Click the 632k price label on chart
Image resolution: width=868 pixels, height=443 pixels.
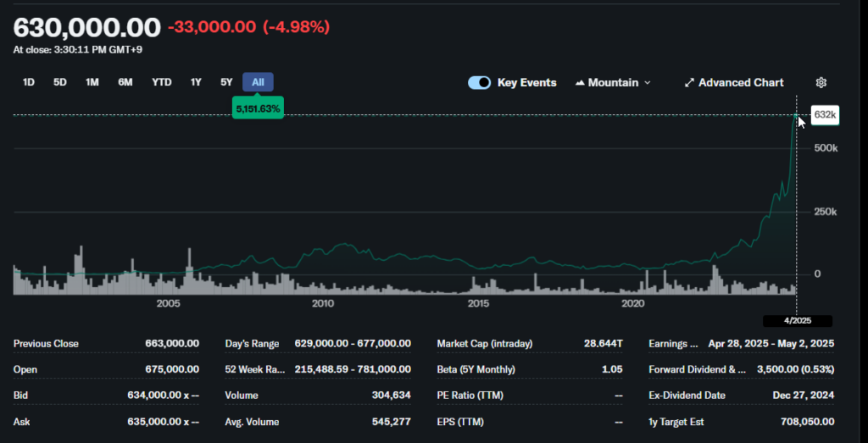[x=825, y=114]
